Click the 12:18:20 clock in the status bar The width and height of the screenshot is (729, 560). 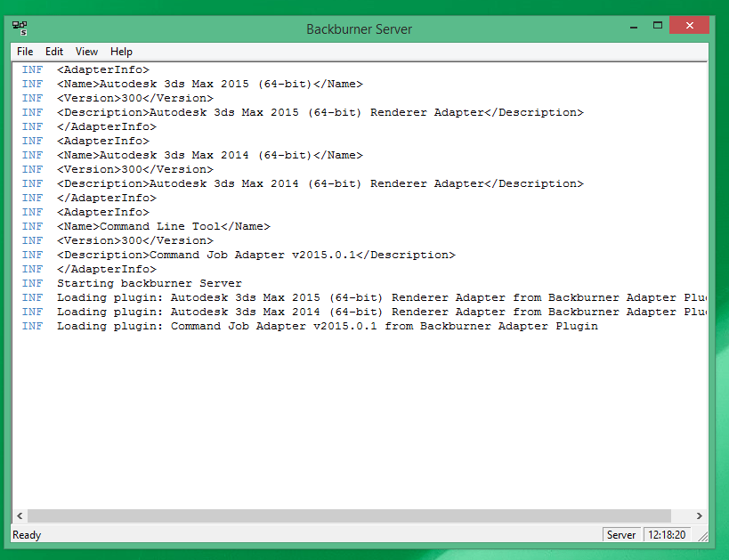667,535
